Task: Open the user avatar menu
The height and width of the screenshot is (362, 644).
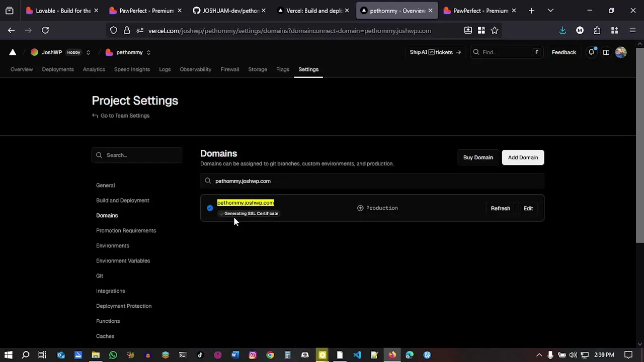Action: tap(621, 52)
